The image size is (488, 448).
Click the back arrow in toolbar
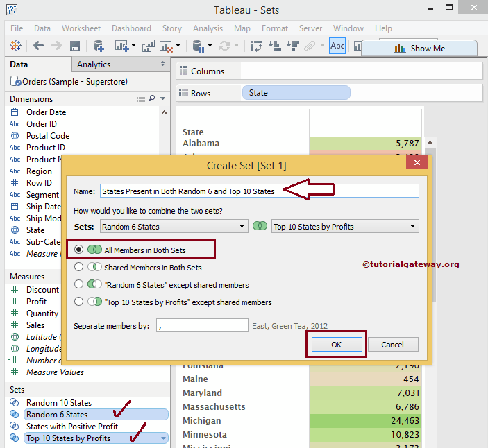click(38, 46)
